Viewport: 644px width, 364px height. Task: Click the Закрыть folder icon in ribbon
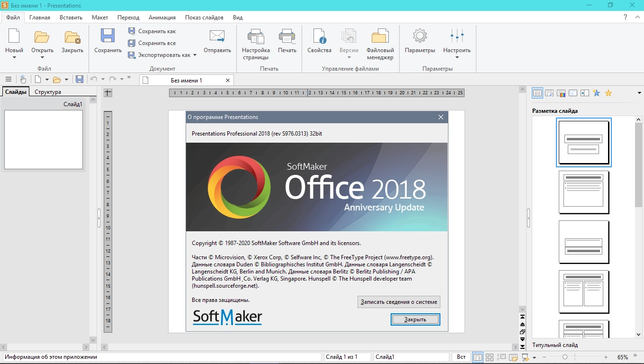pyautogui.click(x=72, y=37)
